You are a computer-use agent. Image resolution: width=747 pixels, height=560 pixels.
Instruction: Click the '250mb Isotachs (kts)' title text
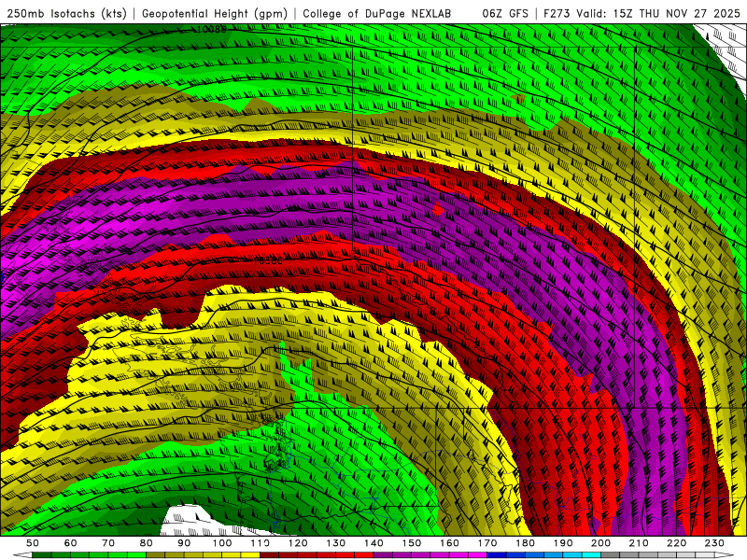66,14
